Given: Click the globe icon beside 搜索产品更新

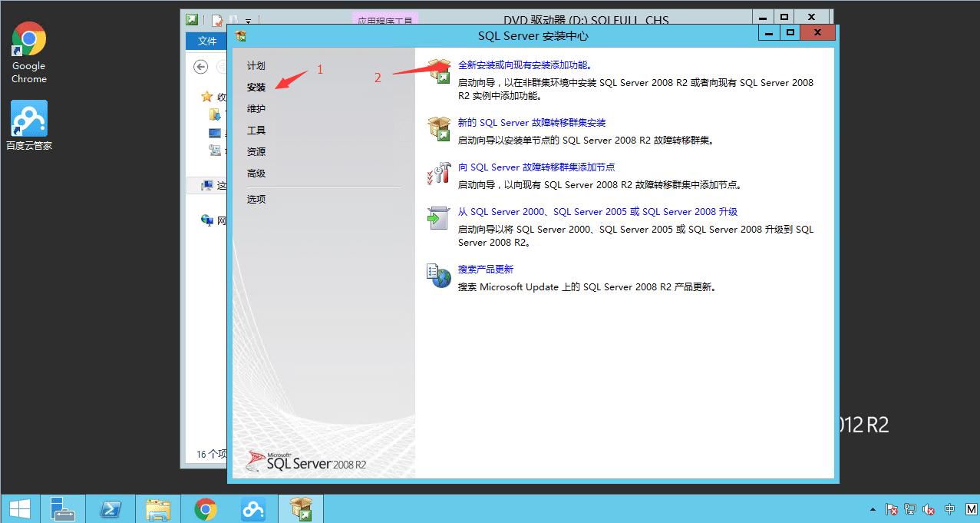Looking at the screenshot, I should tap(438, 275).
